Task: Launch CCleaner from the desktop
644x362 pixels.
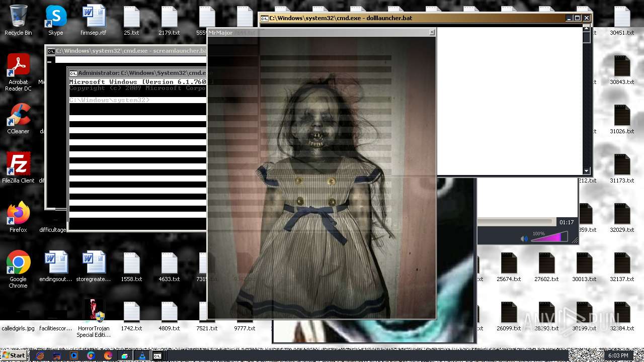Action: 18,119
